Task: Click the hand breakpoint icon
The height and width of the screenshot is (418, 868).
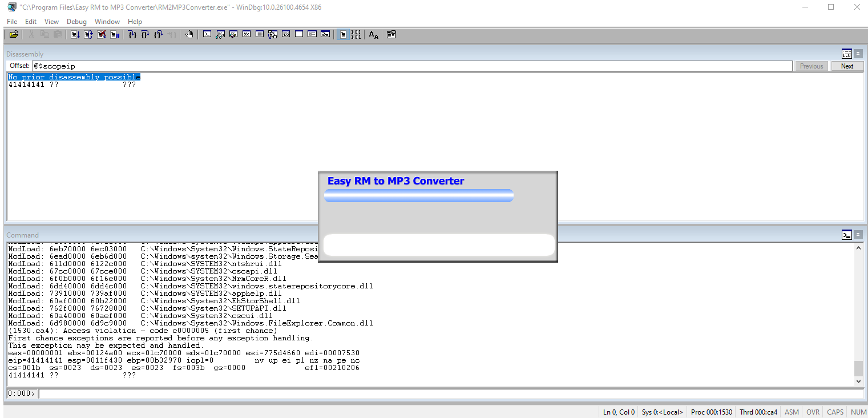Action: point(189,35)
